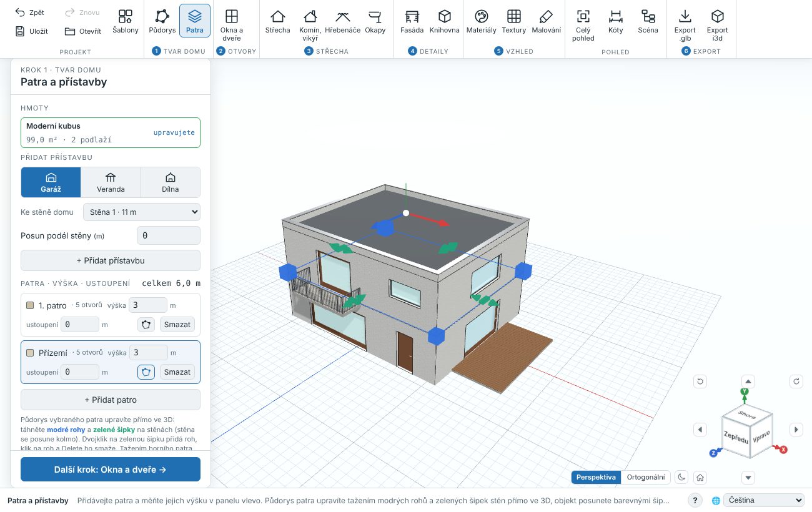Open the Ke stěně domu dropdown
The width and height of the screenshot is (812, 512).
[x=142, y=212]
